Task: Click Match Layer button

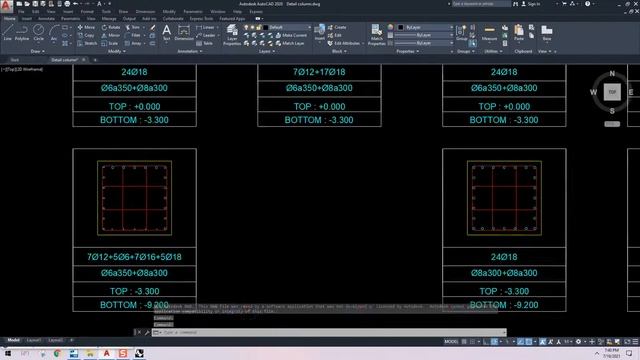Action: click(x=290, y=43)
